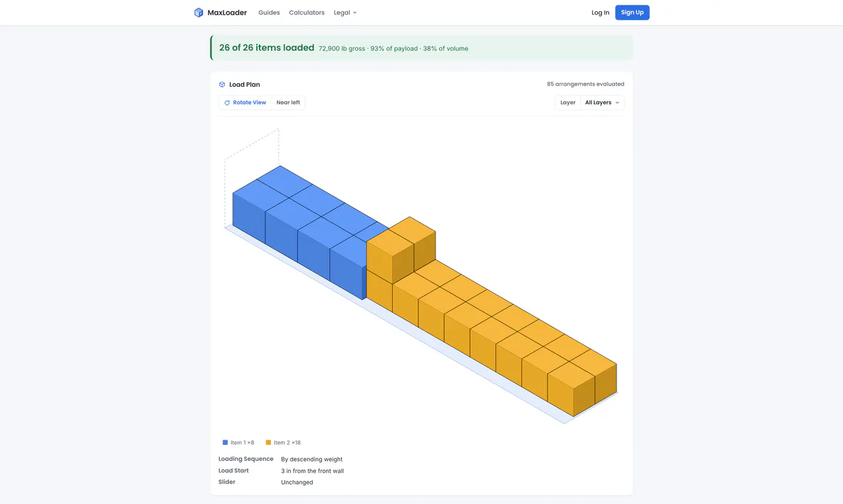Click the MaxLoader brand name
Screen dimensions: 843x504
tap(227, 13)
